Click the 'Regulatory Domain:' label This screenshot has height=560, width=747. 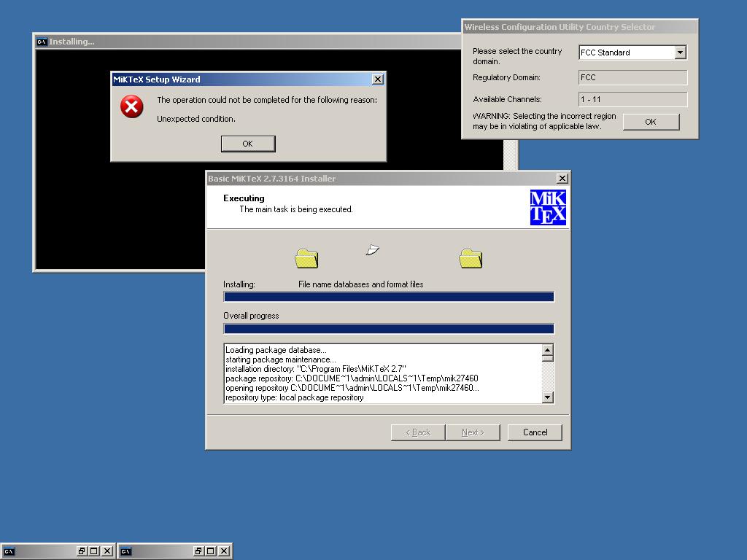pos(506,77)
